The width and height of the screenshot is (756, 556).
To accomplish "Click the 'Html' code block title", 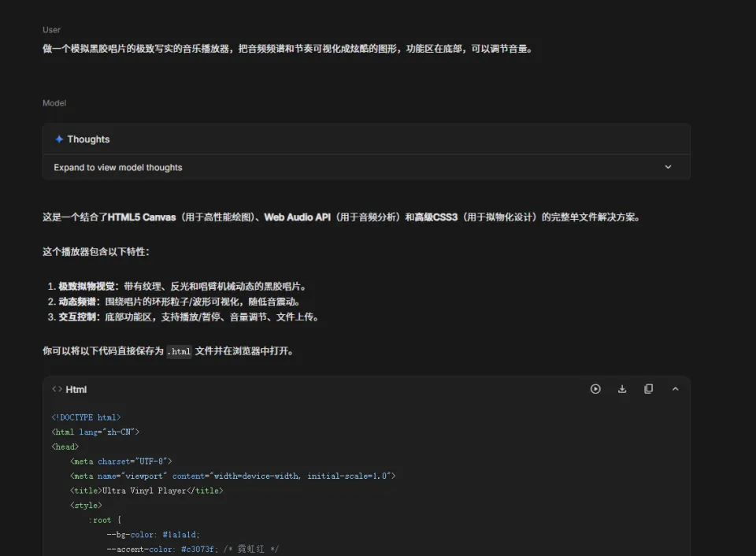I will click(76, 390).
